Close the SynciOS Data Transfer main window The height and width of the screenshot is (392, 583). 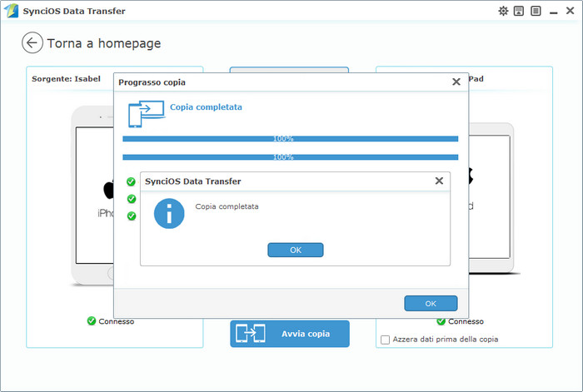[570, 11]
